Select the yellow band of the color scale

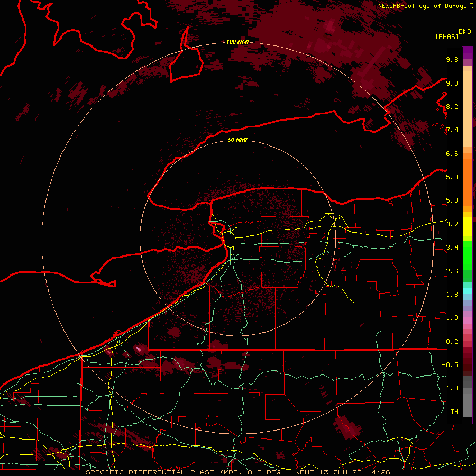(x=467, y=226)
